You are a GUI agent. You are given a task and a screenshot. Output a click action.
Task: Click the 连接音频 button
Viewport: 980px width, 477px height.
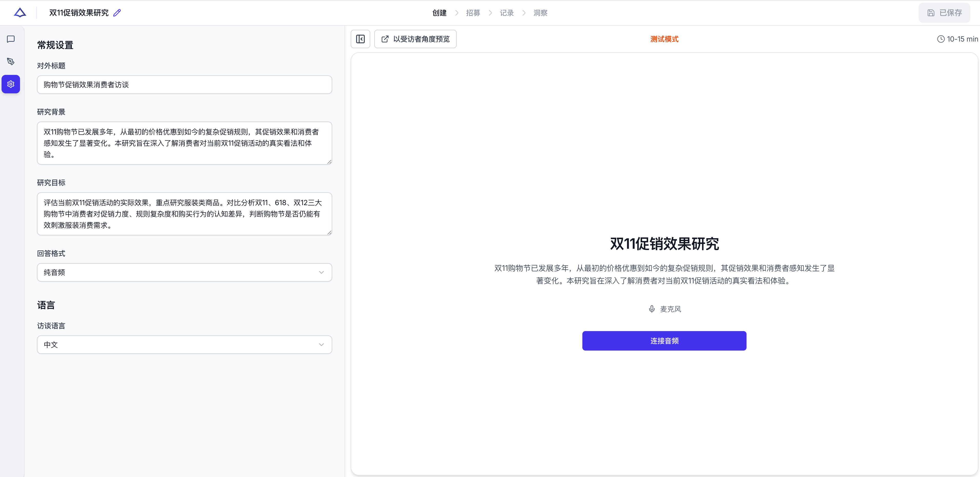click(664, 341)
